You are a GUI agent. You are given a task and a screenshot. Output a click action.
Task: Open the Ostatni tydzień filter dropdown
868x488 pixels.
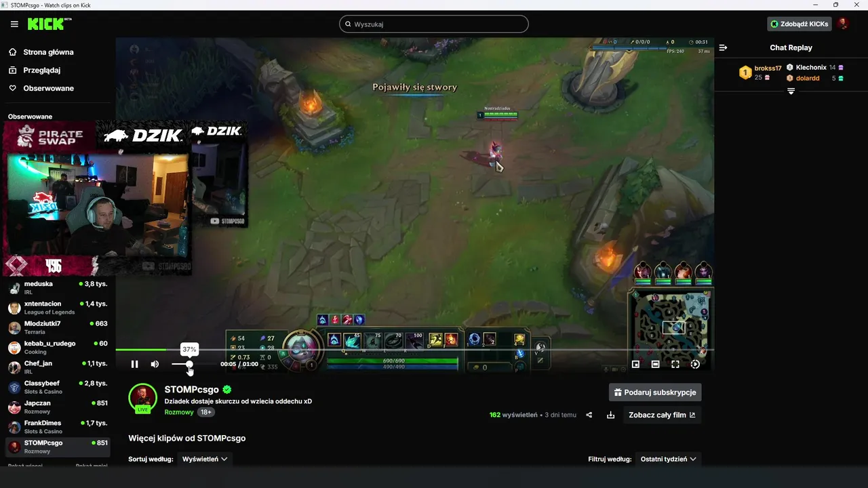coord(668,459)
